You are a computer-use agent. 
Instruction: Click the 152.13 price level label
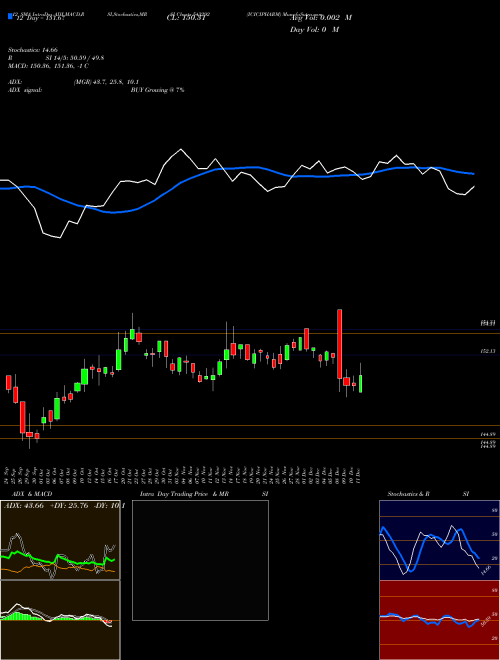click(488, 351)
